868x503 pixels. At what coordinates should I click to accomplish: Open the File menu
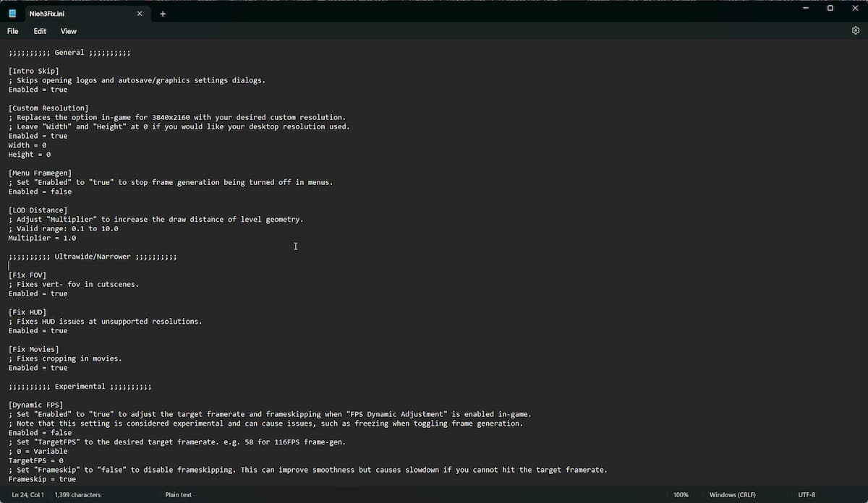13,31
